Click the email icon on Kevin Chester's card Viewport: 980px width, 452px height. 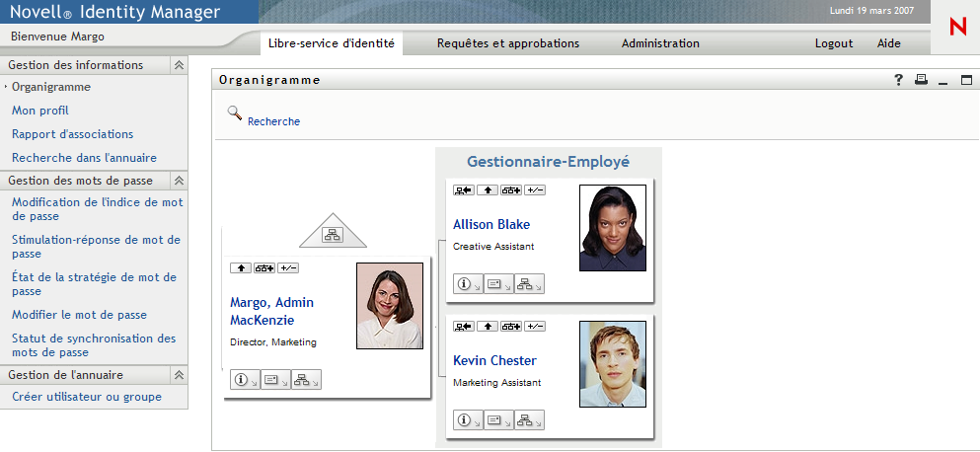click(498, 420)
